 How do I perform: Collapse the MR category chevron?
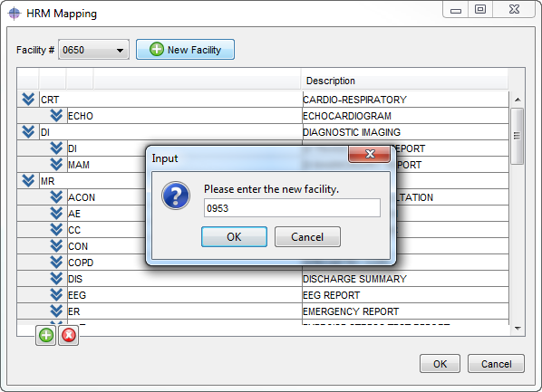tap(28, 181)
